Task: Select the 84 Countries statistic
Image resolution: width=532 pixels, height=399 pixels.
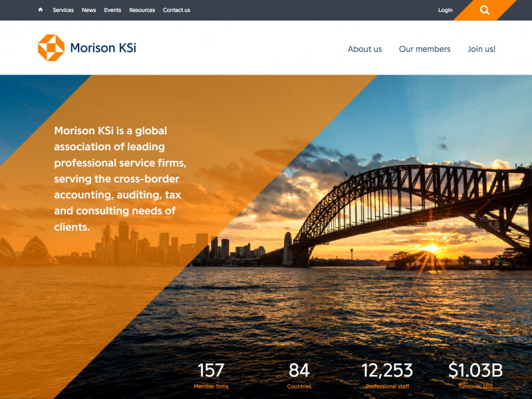Action: pos(299,375)
